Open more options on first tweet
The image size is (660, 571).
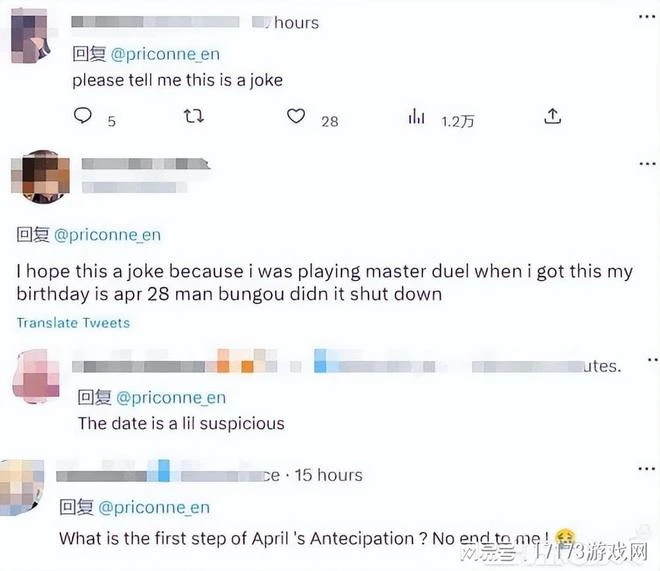pyautogui.click(x=647, y=17)
